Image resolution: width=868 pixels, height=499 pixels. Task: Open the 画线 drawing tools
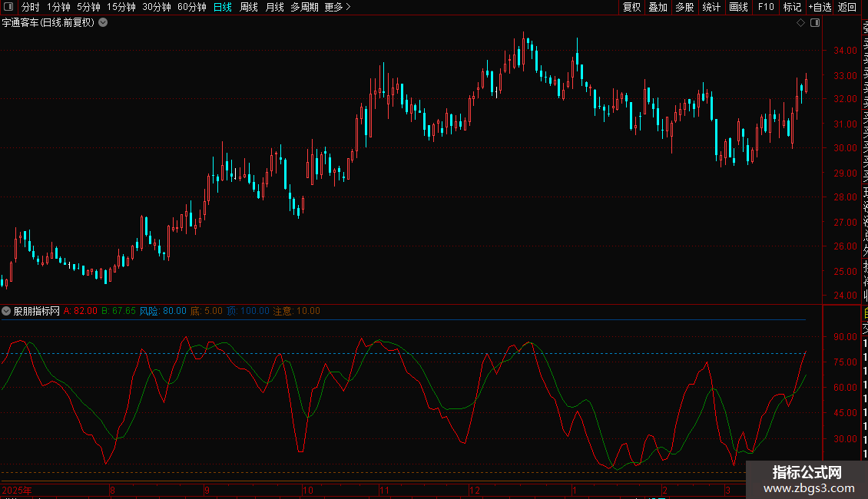pos(738,7)
